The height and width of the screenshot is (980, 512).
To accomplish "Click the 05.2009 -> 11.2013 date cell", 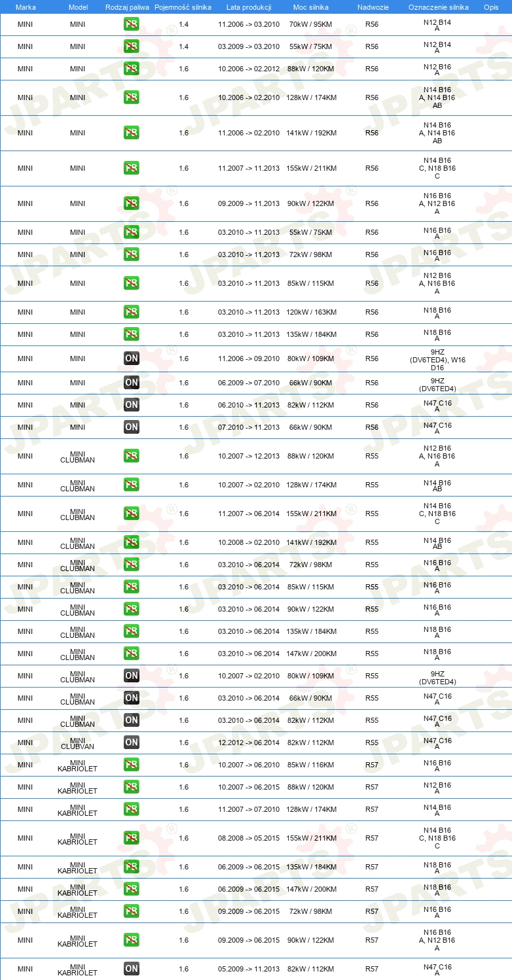I will tap(249, 969).
